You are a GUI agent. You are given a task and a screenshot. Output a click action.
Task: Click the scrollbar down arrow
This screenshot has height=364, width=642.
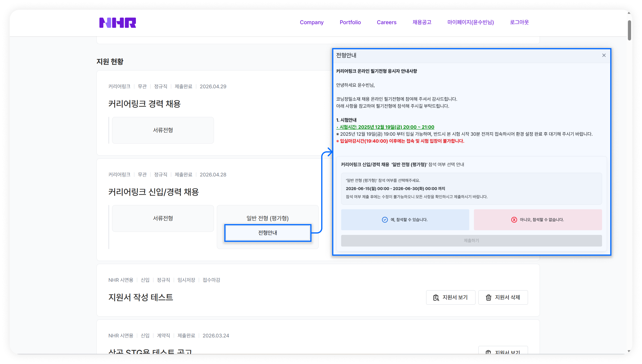click(x=629, y=351)
